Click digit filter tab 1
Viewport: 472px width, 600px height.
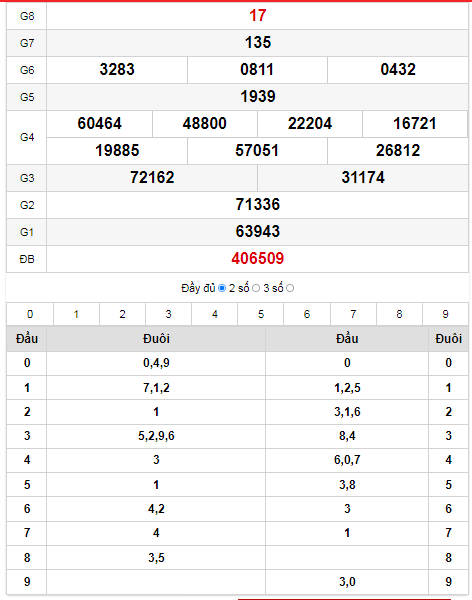pyautogui.click(x=76, y=314)
